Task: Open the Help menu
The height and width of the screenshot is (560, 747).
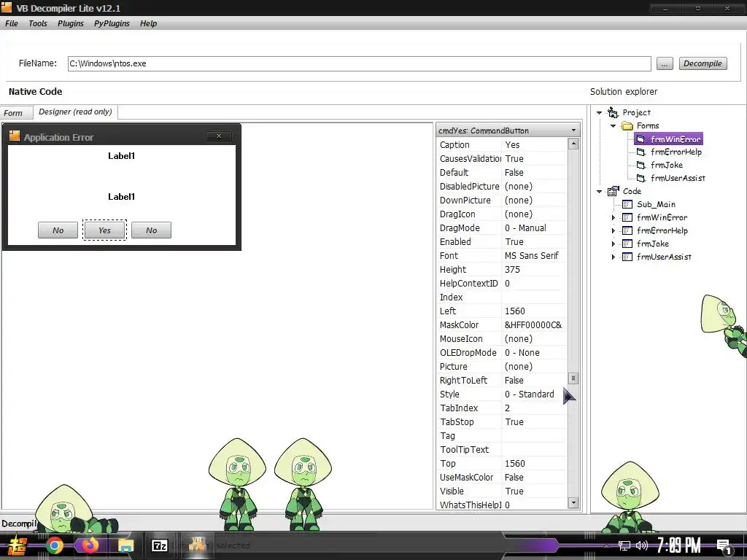Action: (x=148, y=23)
